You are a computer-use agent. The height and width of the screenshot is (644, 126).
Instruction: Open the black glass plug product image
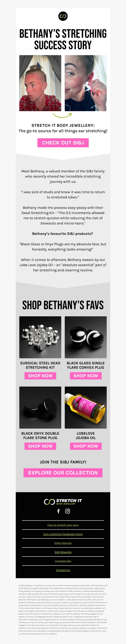tap(86, 337)
